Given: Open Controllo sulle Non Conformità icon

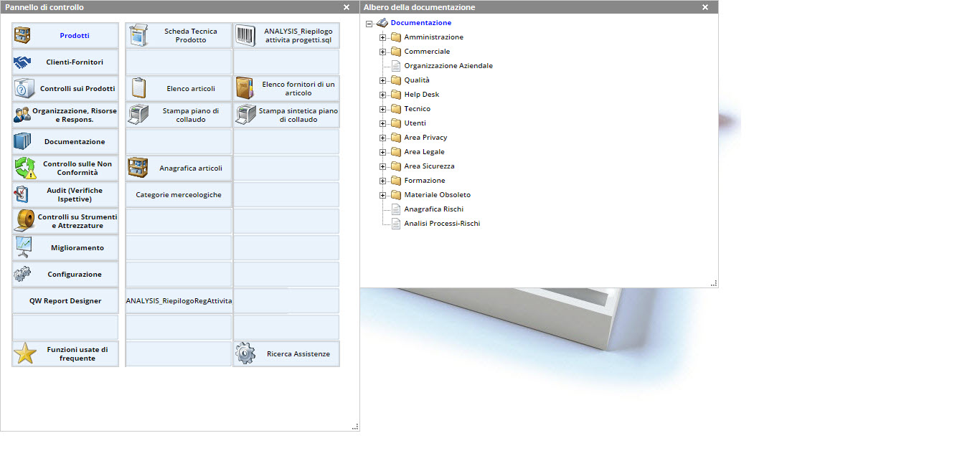Looking at the screenshot, I should click(24, 168).
